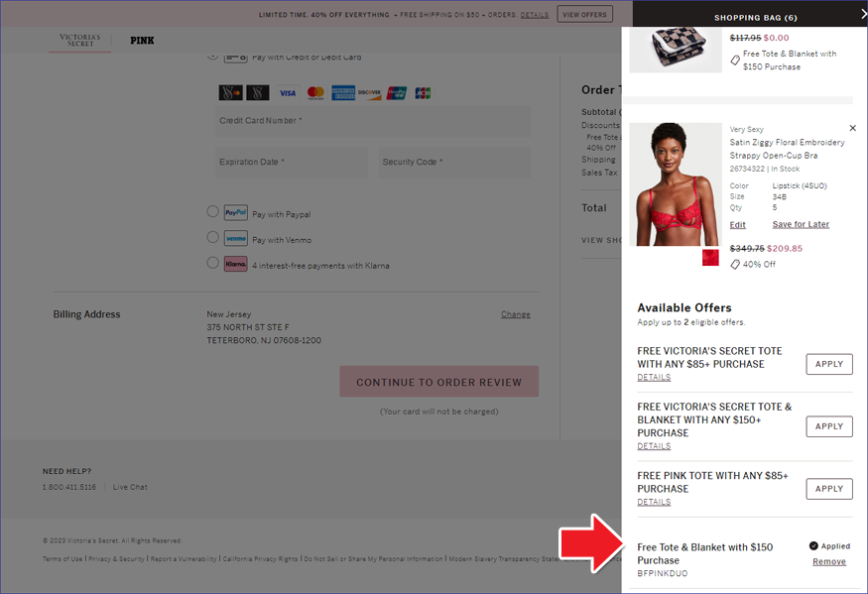Change the billing address
This screenshot has width=868, height=594.
(x=516, y=314)
